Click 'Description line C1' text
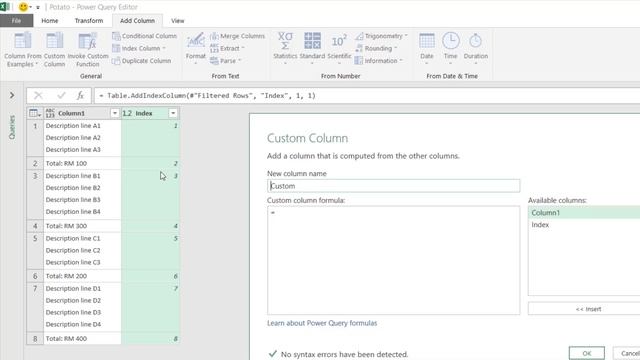Image resolution: width=640 pixels, height=360 pixels. [x=73, y=238]
